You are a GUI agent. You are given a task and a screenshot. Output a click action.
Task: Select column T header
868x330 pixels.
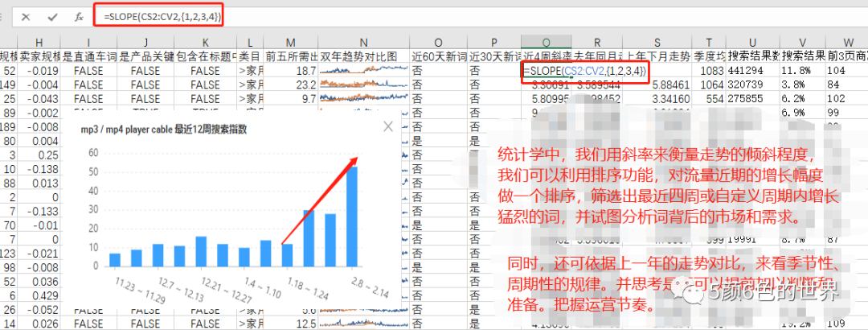point(709,42)
